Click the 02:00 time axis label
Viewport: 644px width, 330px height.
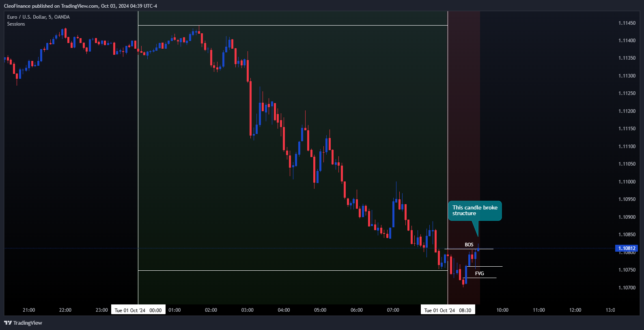pos(211,310)
